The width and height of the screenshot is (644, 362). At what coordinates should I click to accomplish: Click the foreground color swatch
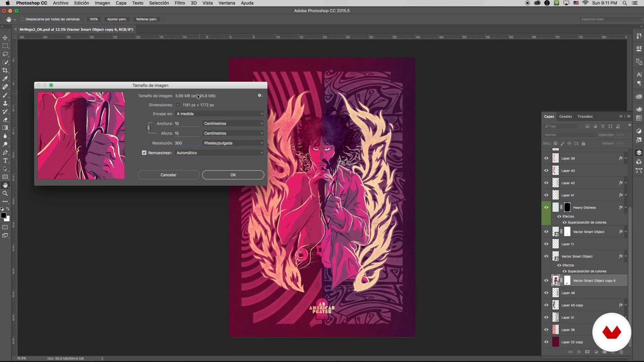[3, 216]
